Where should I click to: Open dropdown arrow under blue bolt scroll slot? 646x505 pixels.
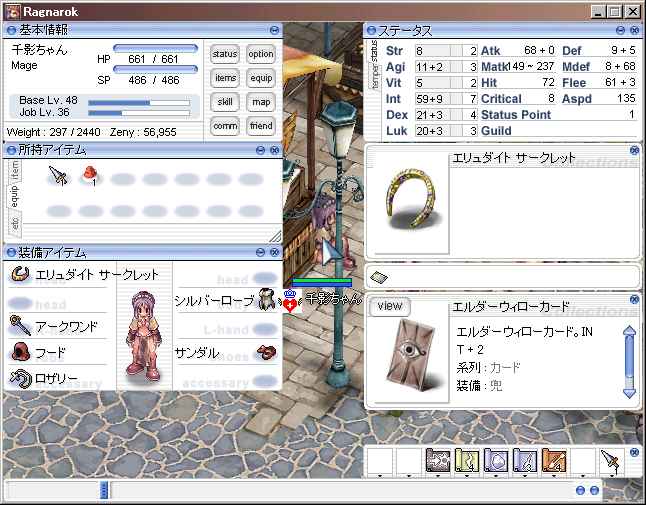pos(525,475)
